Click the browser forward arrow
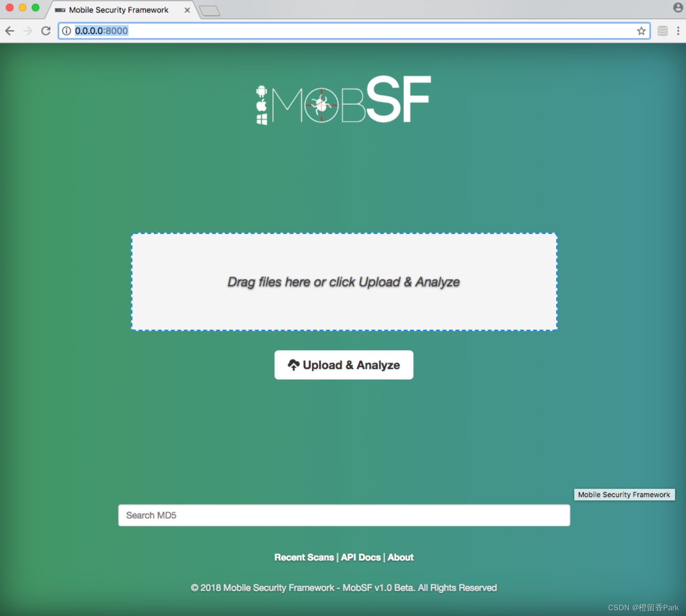This screenshot has height=616, width=686. tap(28, 31)
